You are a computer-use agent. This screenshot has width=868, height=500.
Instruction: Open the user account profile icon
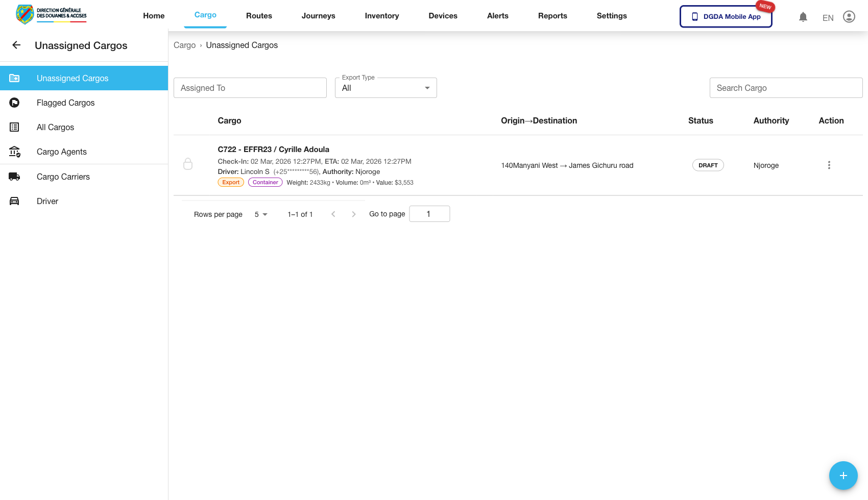pyautogui.click(x=849, y=17)
